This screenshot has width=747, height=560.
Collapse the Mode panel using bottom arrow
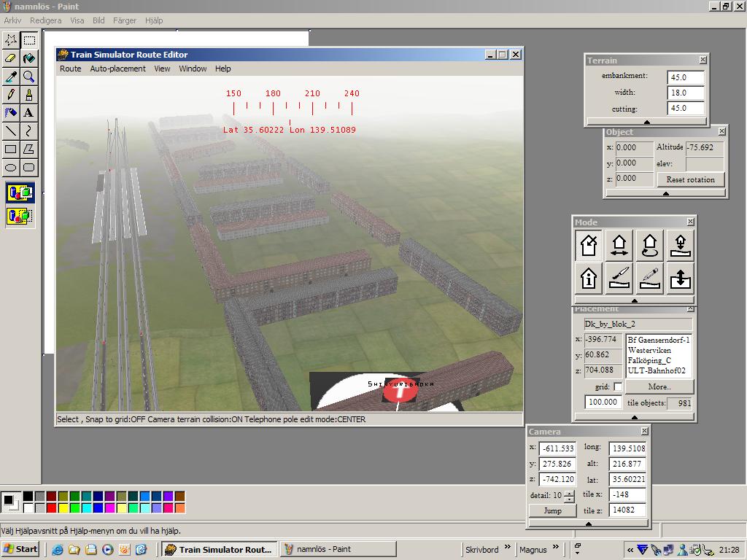[x=634, y=300]
